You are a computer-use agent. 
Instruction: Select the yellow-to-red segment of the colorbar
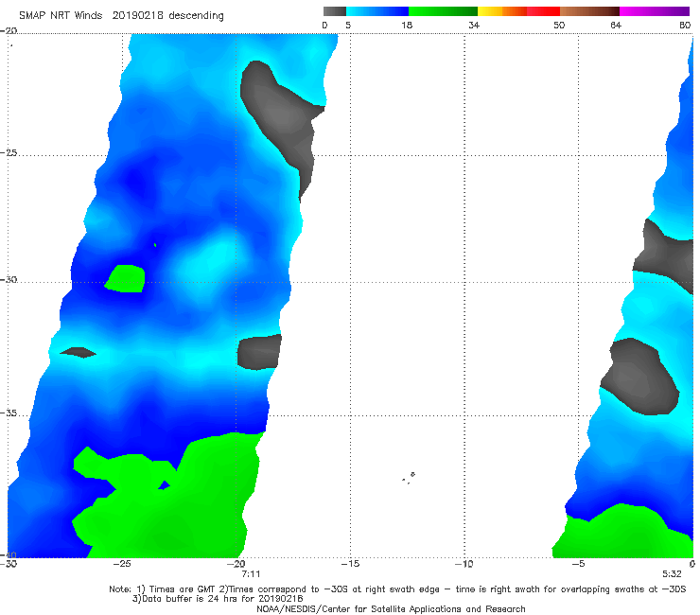click(x=518, y=11)
